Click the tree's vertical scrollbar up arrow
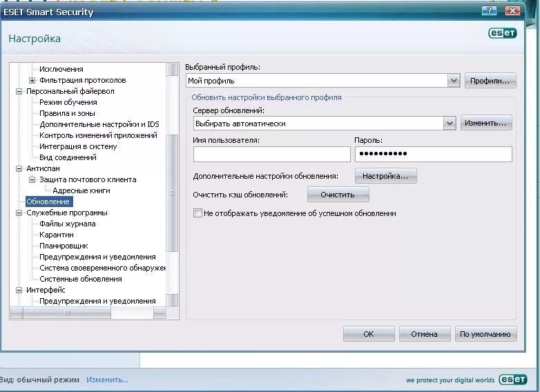The image size is (540, 392). click(172, 69)
